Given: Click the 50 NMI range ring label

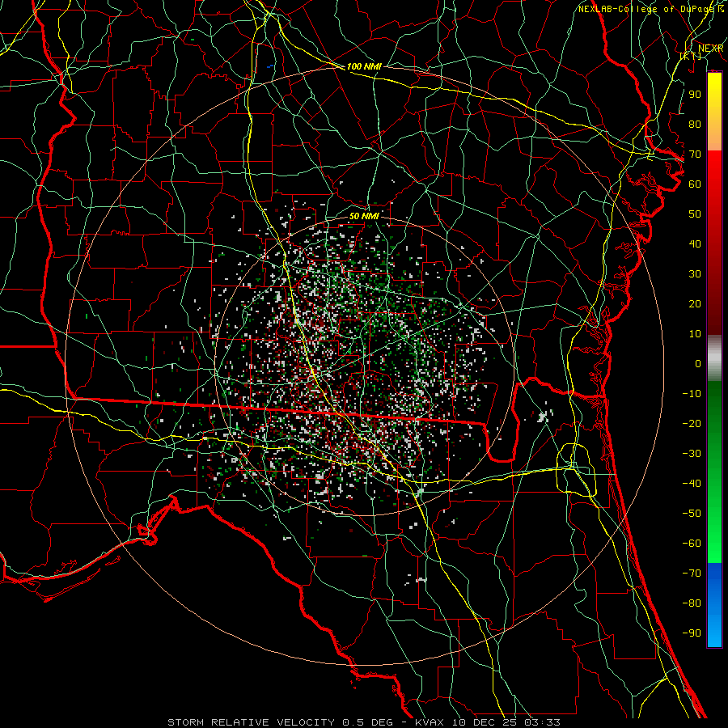Looking at the screenshot, I should pyautogui.click(x=364, y=216).
